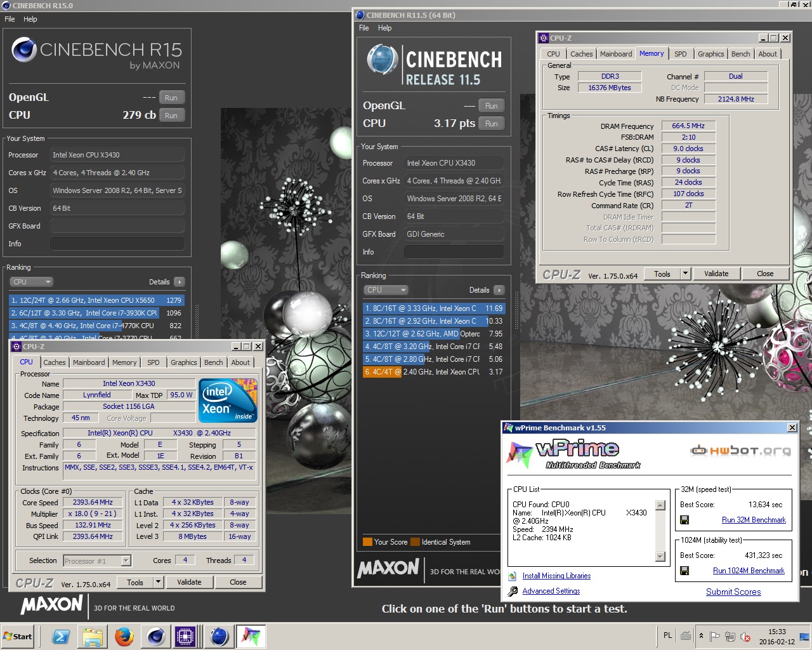Image resolution: width=812 pixels, height=650 pixels.
Task: Click Close button in the lower CPU-Z window
Action: point(239,582)
